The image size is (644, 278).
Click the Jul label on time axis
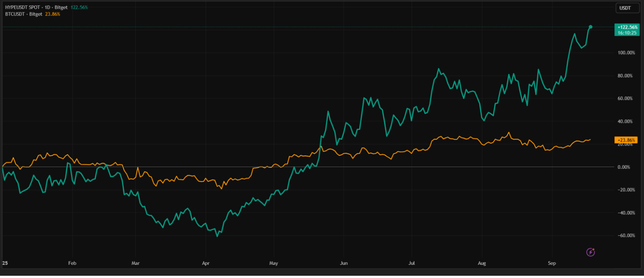[x=411, y=262]
